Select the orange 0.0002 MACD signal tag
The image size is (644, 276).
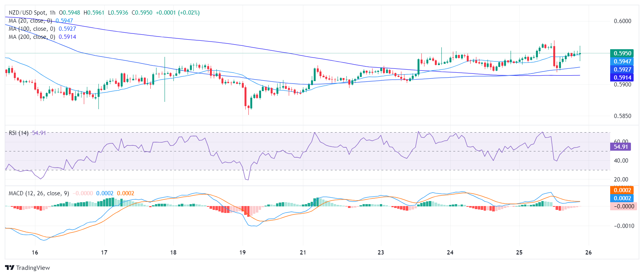pos(622,190)
